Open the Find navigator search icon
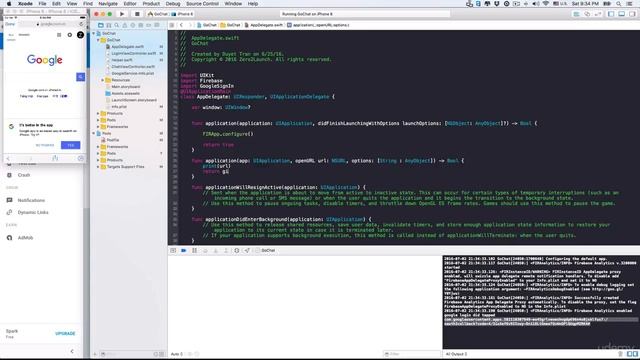 [x=117, y=25]
